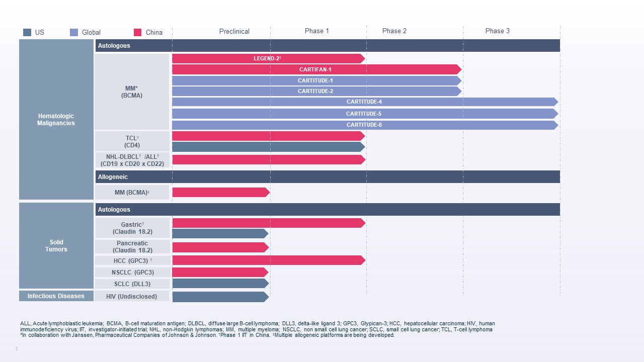The image size is (644, 362).
Task: Click the Phase 2 column header
Action: tap(394, 31)
